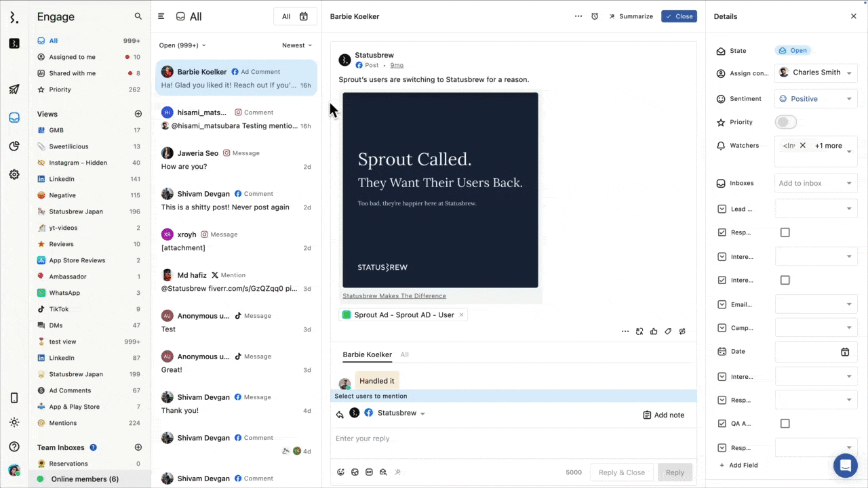Select the Barbie Koelker tab
Viewport: 868px width, 488px height.
click(x=367, y=354)
